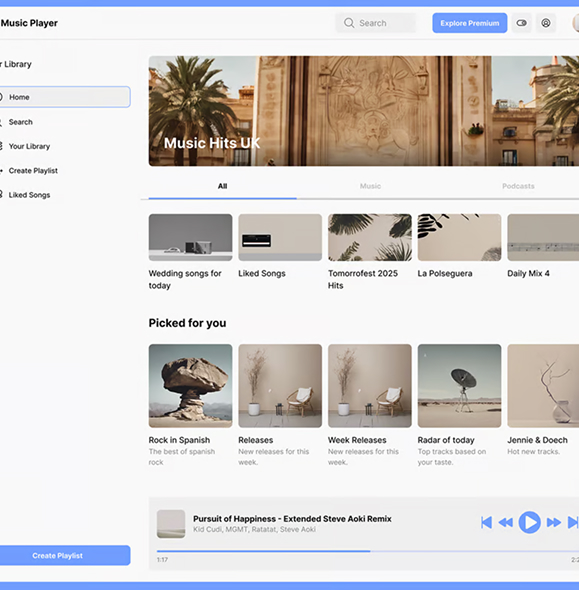Switch to the Music tab

370,186
